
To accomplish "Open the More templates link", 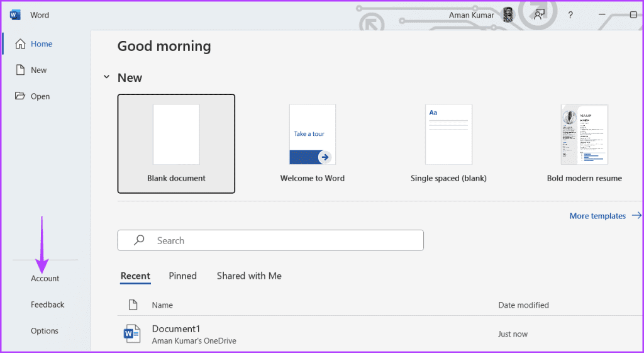I will pos(605,216).
